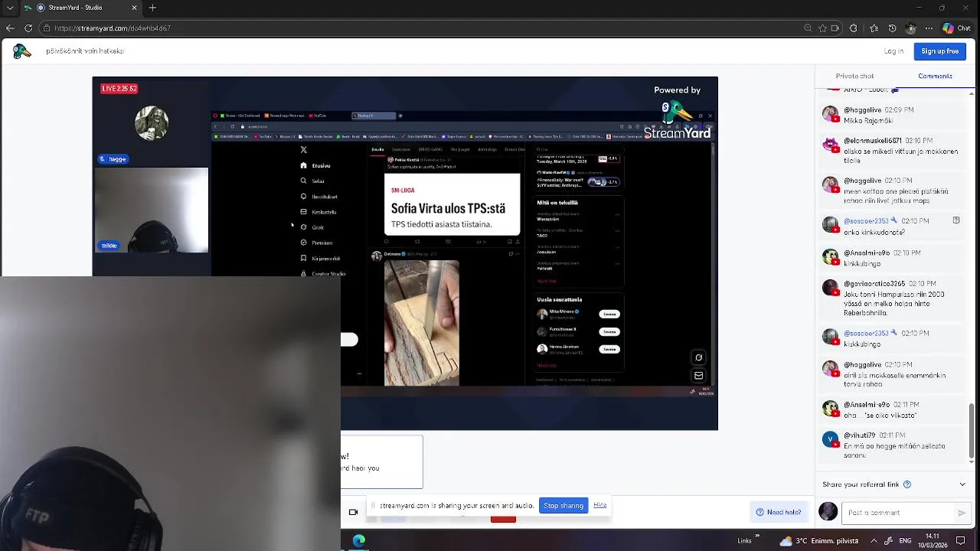Click the StreamYard duck logo
This screenshot has height=551, width=980.
(x=21, y=51)
